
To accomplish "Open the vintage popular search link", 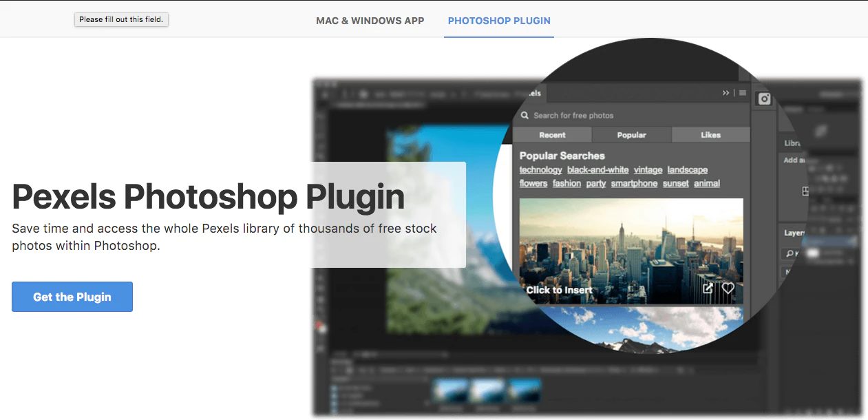I will pyautogui.click(x=648, y=170).
